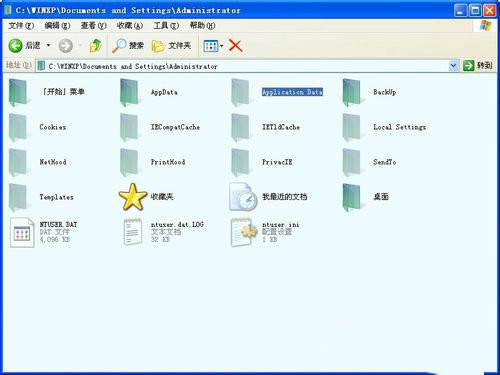Screen dimensions: 500x375
Task: Click the grey Forward arrow button
Action: [x=66, y=46]
